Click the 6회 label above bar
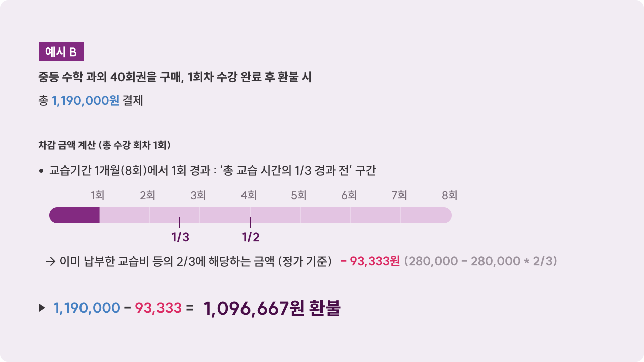The image size is (644, 362). coord(349,195)
